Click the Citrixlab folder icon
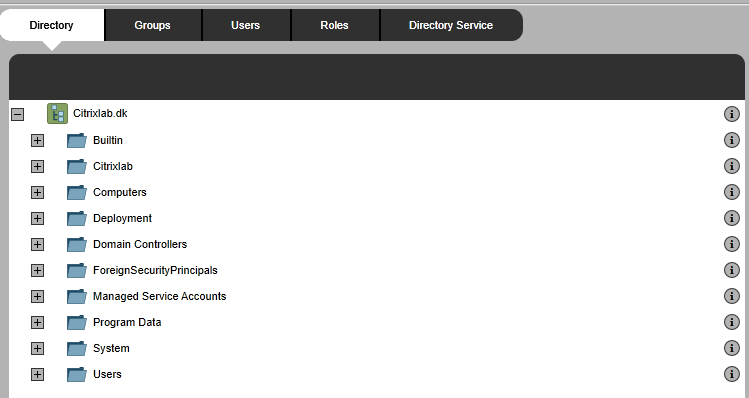The width and height of the screenshot is (749, 398). pyautogui.click(x=76, y=166)
